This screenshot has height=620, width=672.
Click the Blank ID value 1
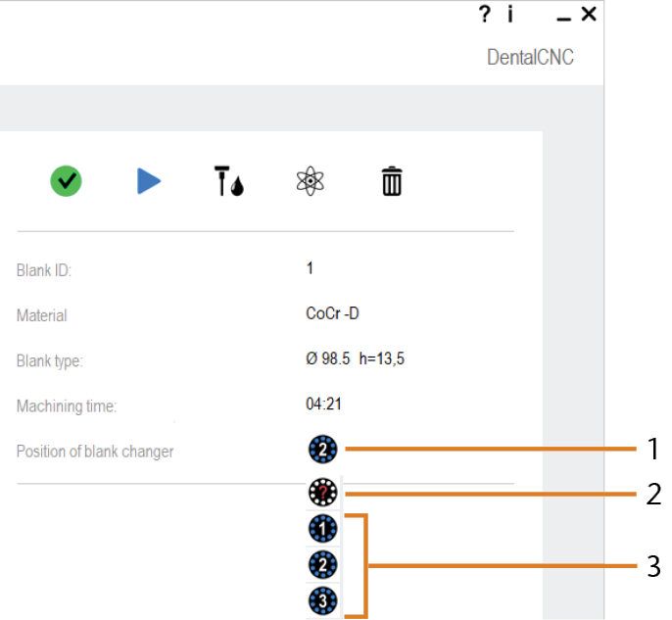(x=310, y=268)
